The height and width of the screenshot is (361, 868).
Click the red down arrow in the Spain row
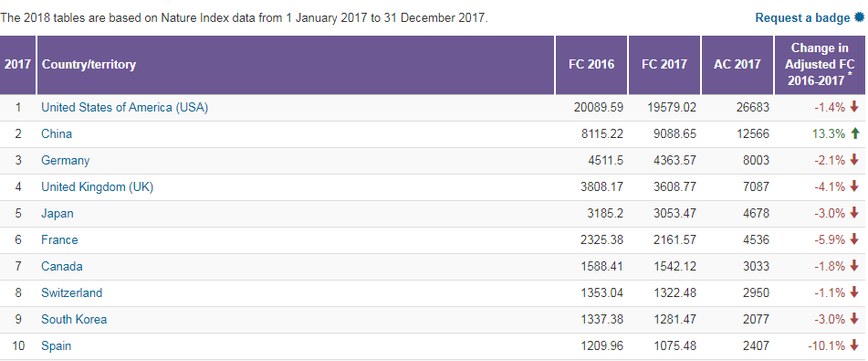tap(854, 345)
